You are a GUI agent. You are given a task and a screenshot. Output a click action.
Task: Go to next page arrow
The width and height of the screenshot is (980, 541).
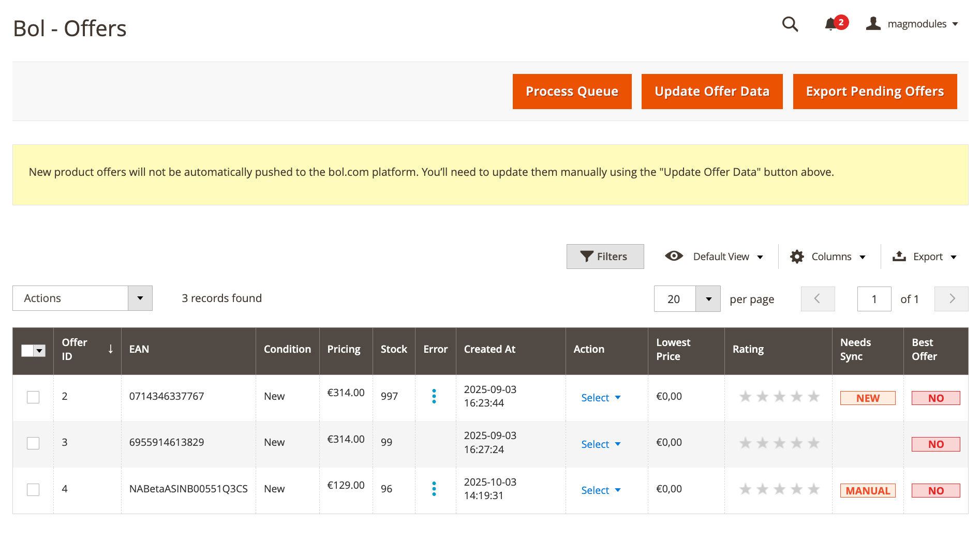tap(951, 299)
